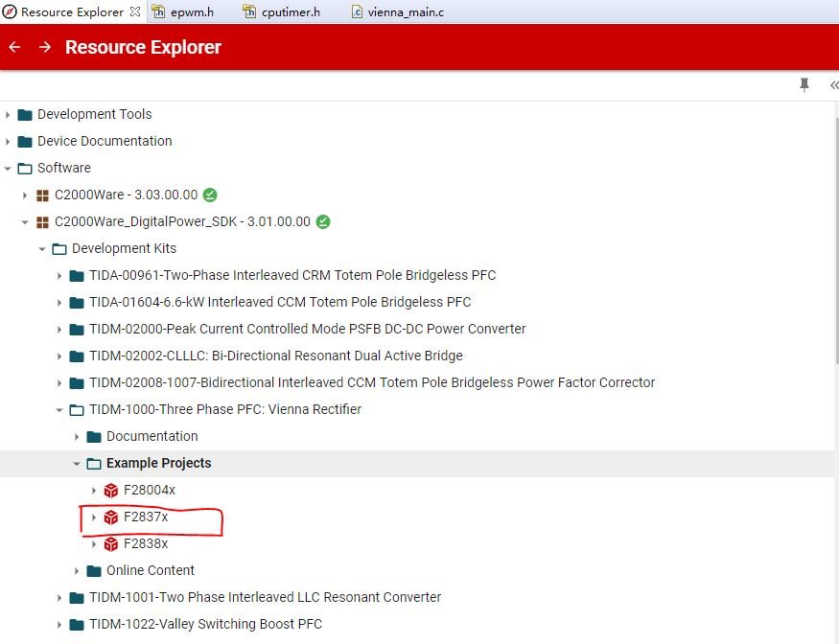Expand TIDM-02002 CLLLC node

click(58, 356)
